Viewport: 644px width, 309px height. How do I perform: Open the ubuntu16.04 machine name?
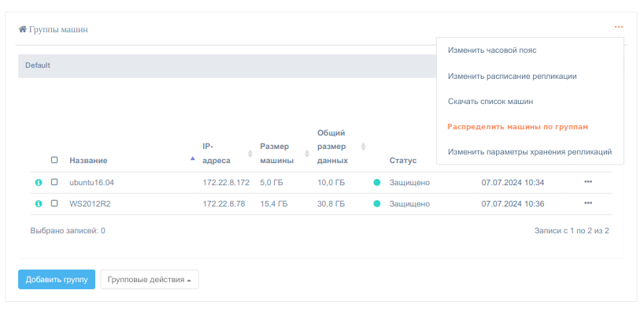click(x=91, y=182)
